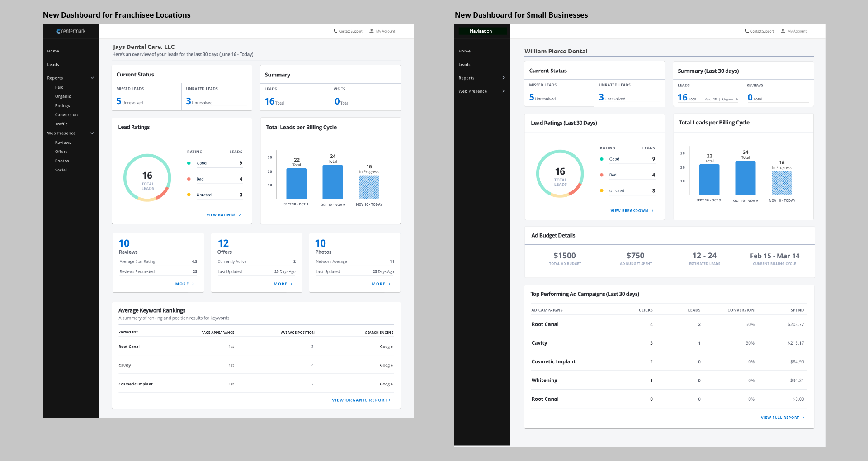The image size is (868, 461).
Task: Click Oct 10 - Nov 9 bar in small business chart
Action: point(745,178)
